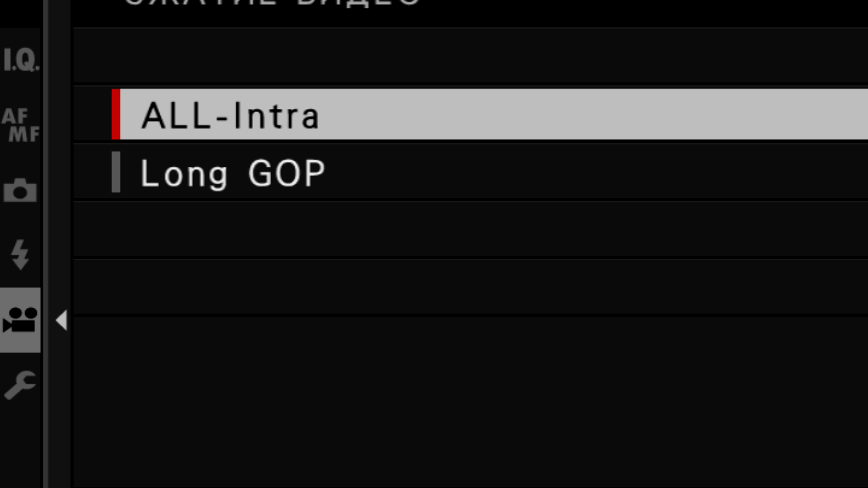Select the highlighted movie camera menu icon
868x488 pixels.
20,320
